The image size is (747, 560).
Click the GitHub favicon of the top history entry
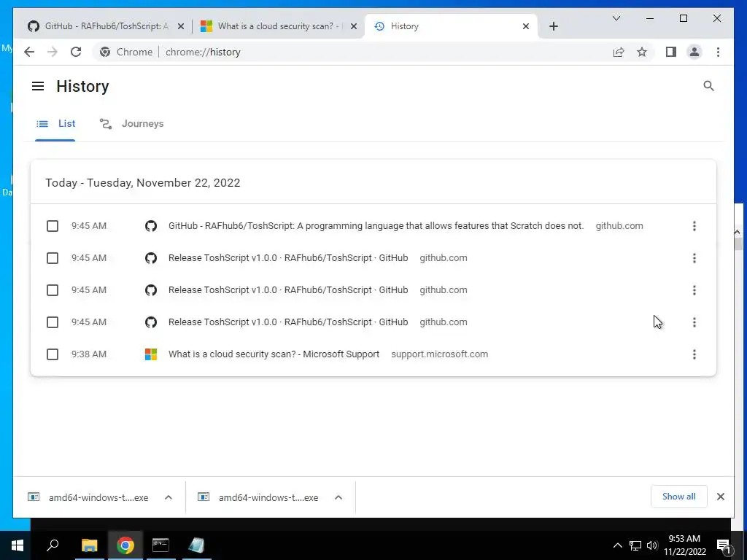click(x=150, y=226)
